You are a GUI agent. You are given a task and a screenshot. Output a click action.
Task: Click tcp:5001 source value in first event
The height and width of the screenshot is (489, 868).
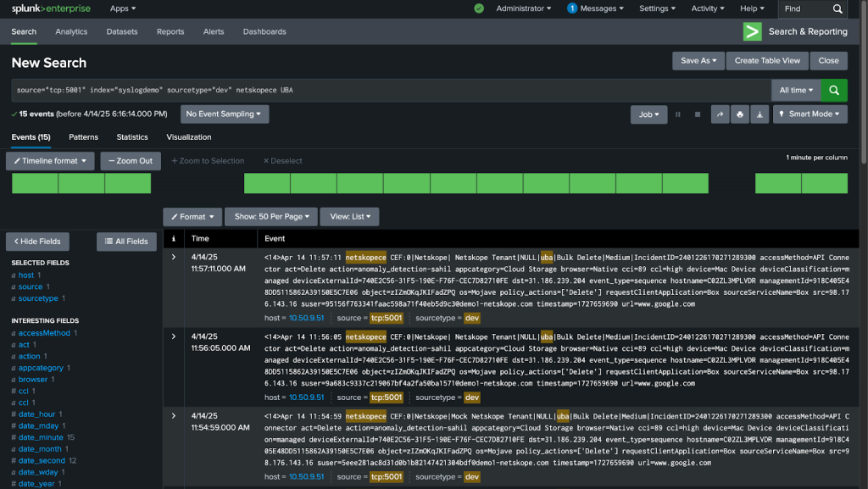[387, 318]
